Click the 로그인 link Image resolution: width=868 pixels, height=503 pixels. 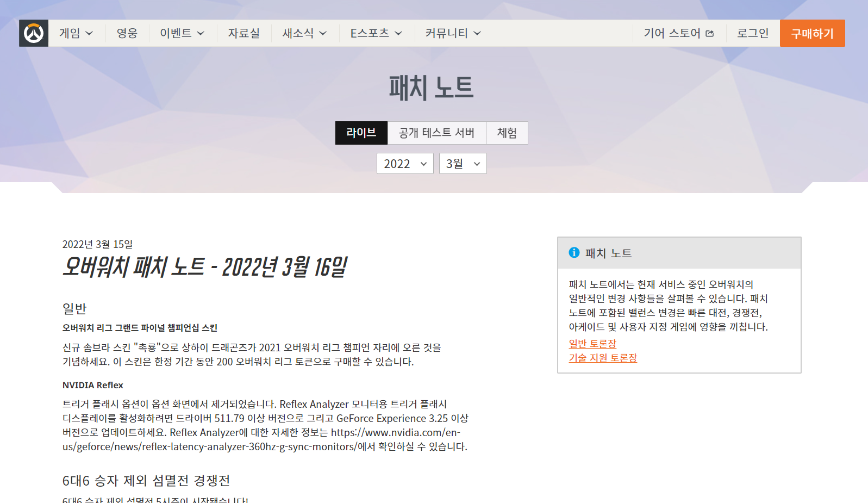point(753,33)
